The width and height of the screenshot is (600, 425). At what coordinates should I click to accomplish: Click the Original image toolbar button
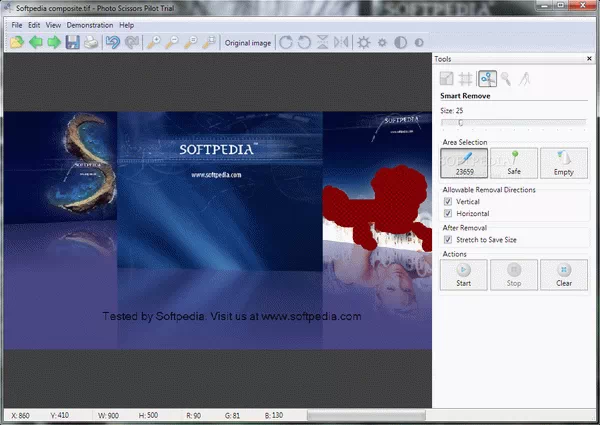[247, 43]
